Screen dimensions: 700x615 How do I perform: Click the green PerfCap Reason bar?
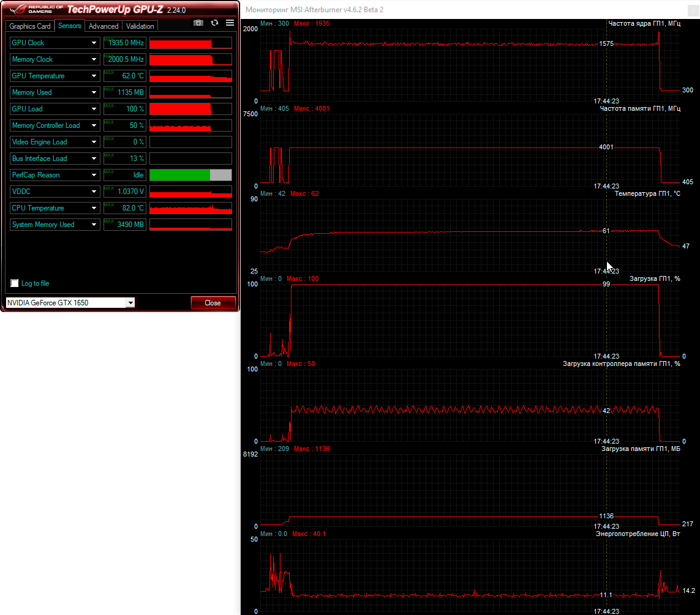[x=180, y=175]
